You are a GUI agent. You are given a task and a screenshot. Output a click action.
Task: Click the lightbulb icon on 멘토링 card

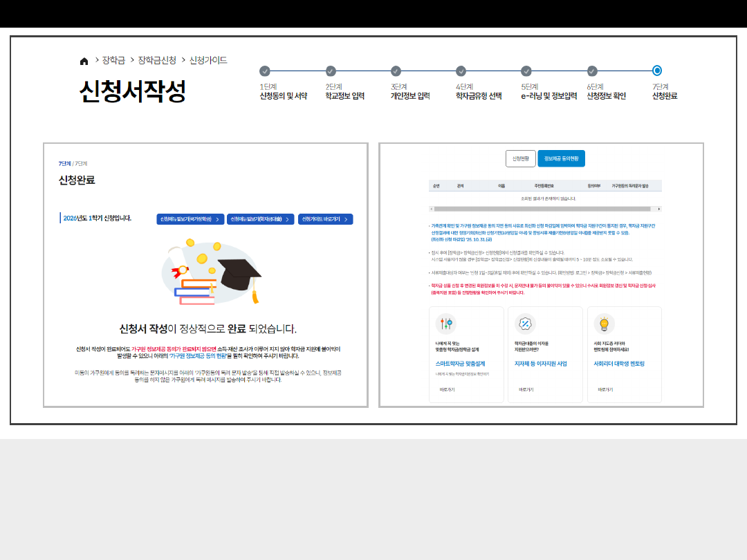[604, 324]
